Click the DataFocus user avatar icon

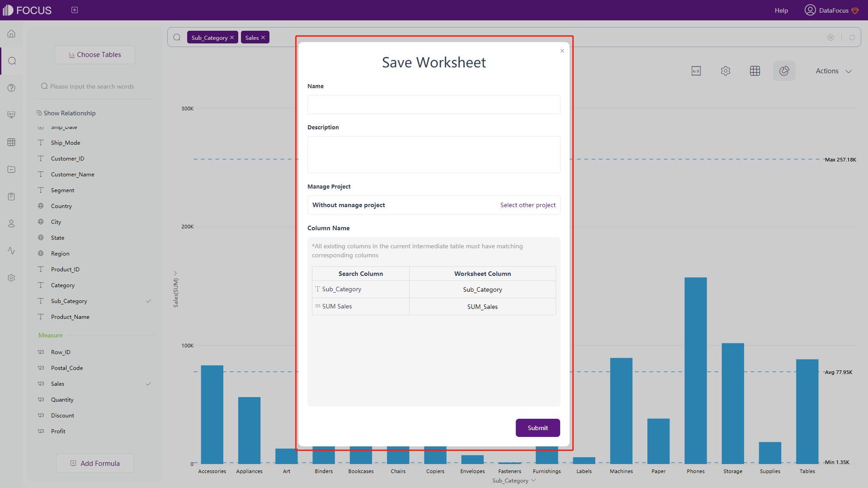pos(810,10)
